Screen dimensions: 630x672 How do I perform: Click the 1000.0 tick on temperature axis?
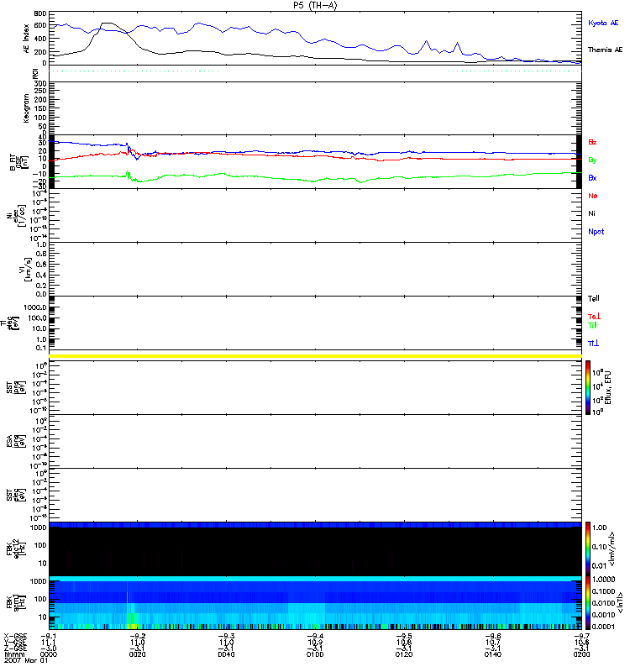[x=35, y=307]
